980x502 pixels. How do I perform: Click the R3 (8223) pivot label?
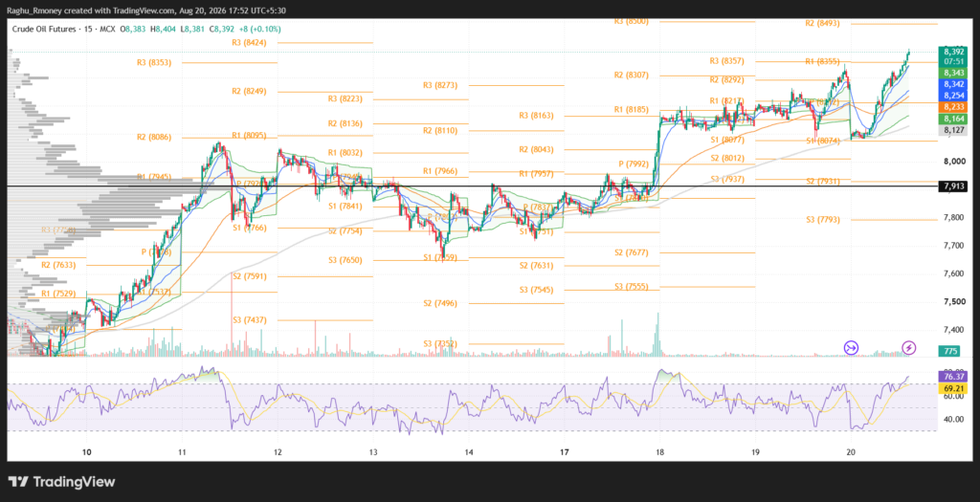[x=345, y=98]
